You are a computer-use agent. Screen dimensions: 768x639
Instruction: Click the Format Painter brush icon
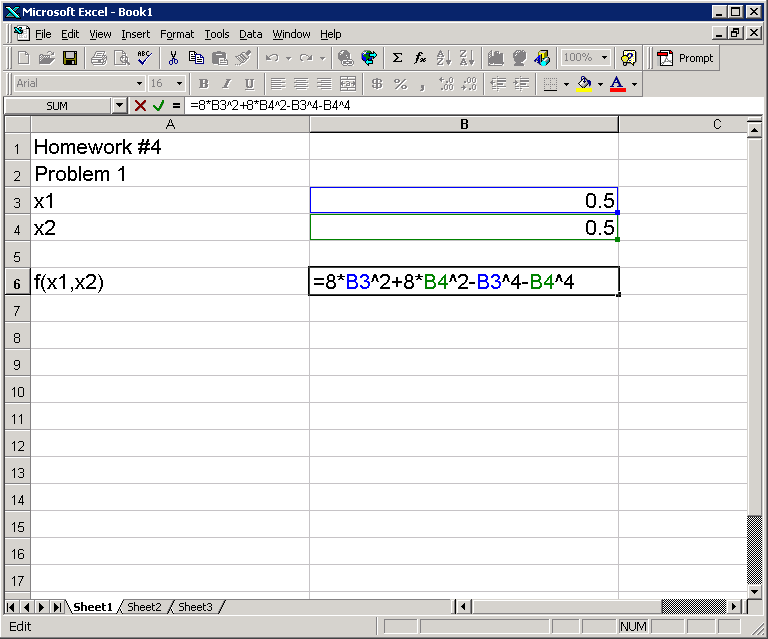click(x=243, y=58)
